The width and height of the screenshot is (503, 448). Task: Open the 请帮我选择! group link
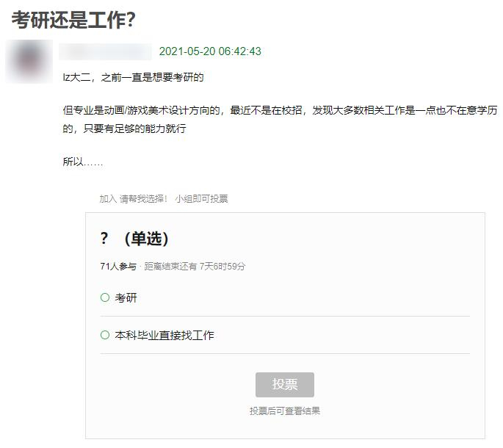(x=144, y=198)
